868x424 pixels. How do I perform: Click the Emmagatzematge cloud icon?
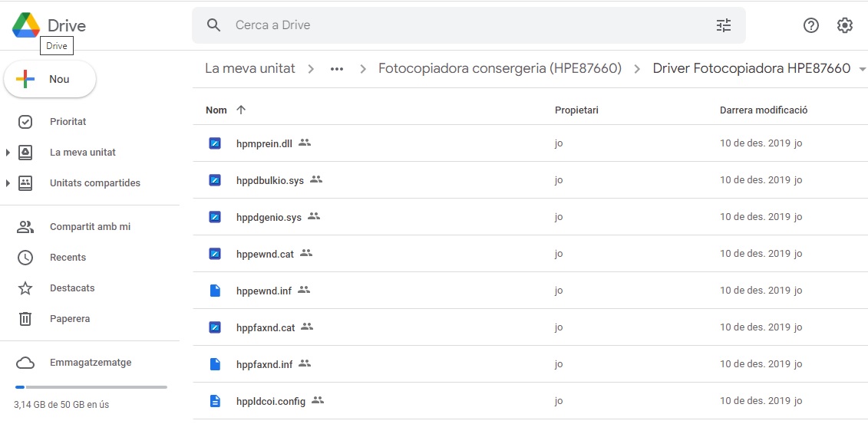(x=25, y=363)
